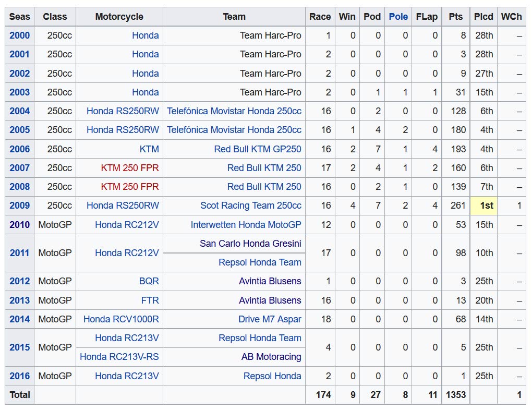532x410 pixels.
Task: Open Red Bull KTM 250 link for 2008
Action: 264,187
